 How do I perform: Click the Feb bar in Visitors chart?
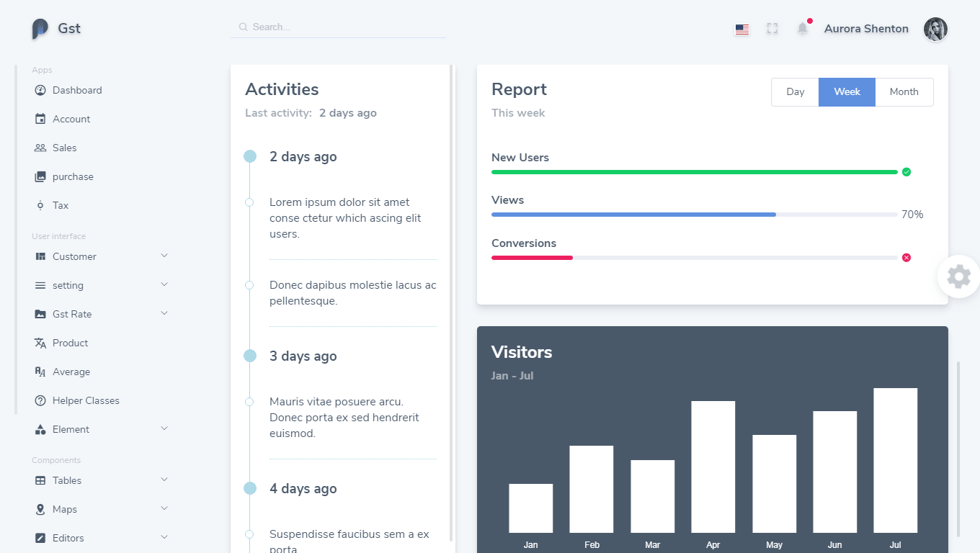[592, 489]
